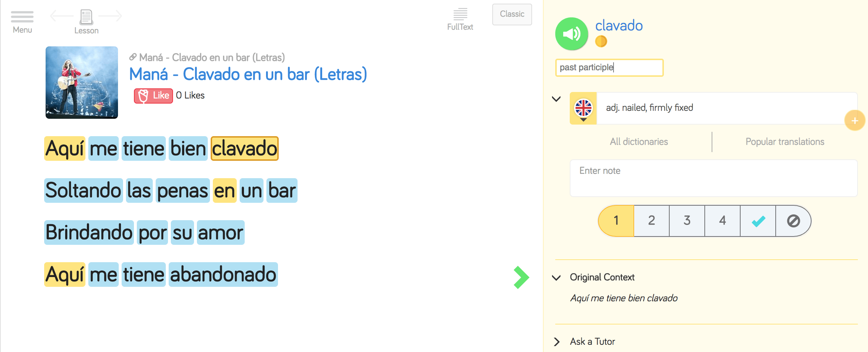Switch to All dictionaries tab
Screen dimensions: 868x352
tap(639, 142)
